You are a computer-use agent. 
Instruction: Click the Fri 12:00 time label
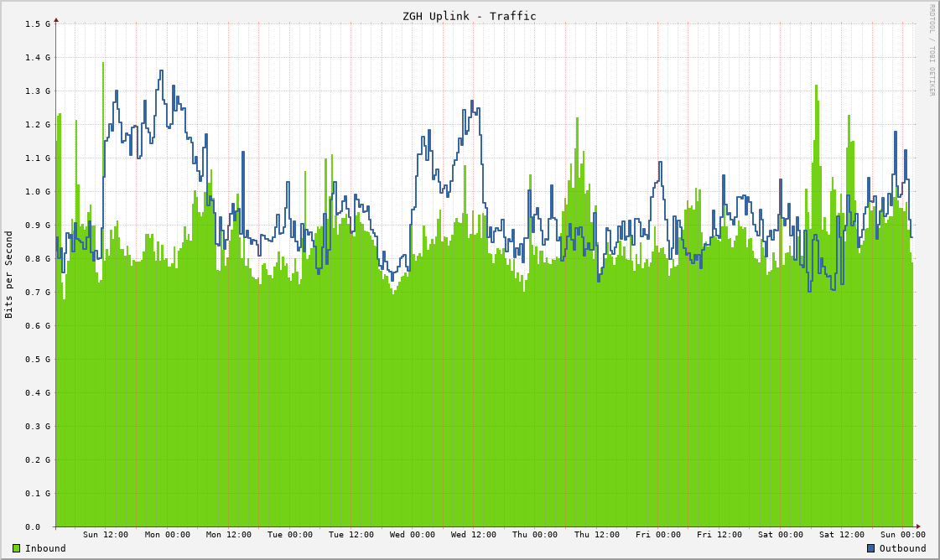click(x=719, y=535)
